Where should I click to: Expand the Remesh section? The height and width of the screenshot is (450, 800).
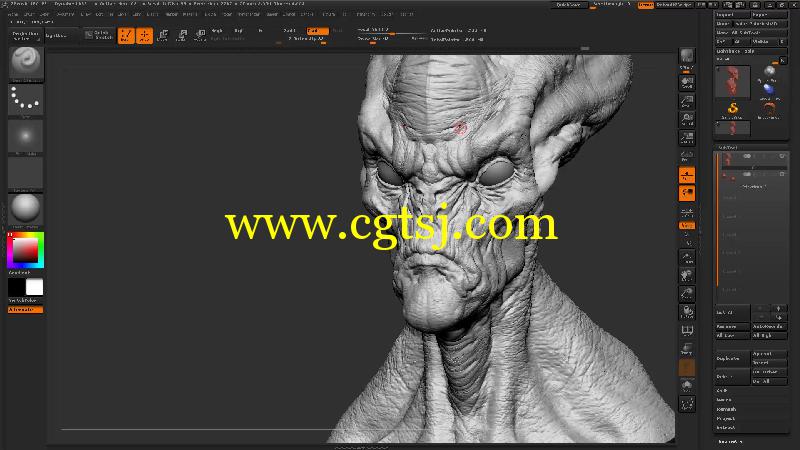click(x=726, y=409)
